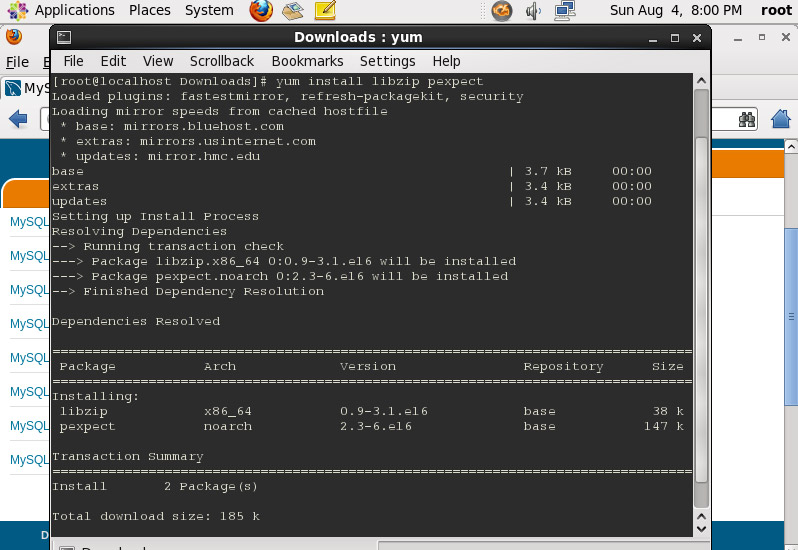Click 'updates: mirror.hmc.edu' line
Image resolution: width=798 pixels, height=550 pixels.
pyautogui.click(x=160, y=156)
